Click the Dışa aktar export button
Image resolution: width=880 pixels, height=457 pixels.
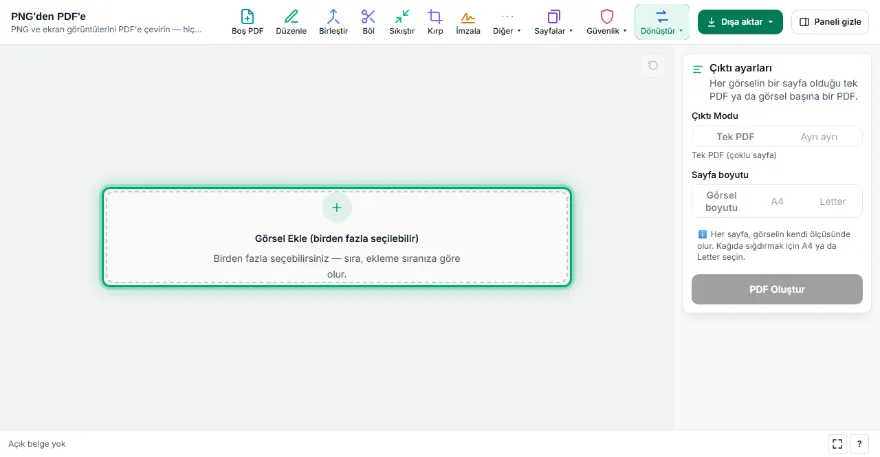coord(740,22)
